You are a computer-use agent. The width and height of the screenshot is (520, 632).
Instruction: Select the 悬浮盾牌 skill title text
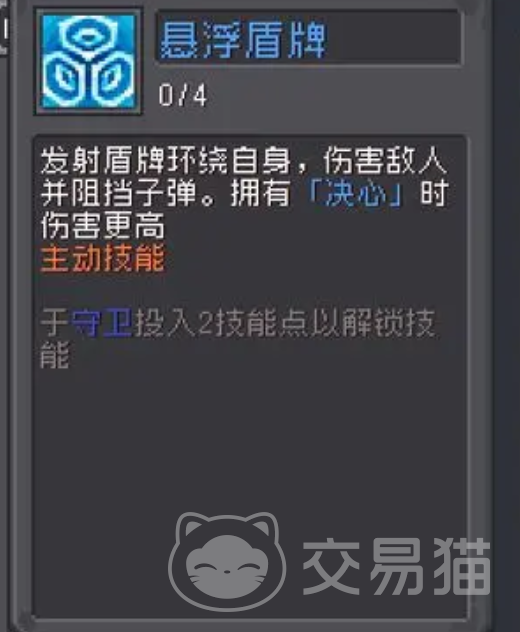[x=243, y=40]
